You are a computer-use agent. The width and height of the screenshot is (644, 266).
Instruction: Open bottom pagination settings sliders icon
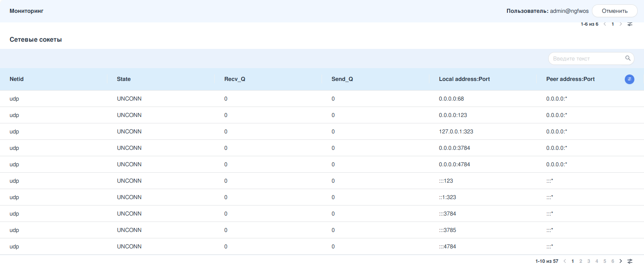click(630, 261)
